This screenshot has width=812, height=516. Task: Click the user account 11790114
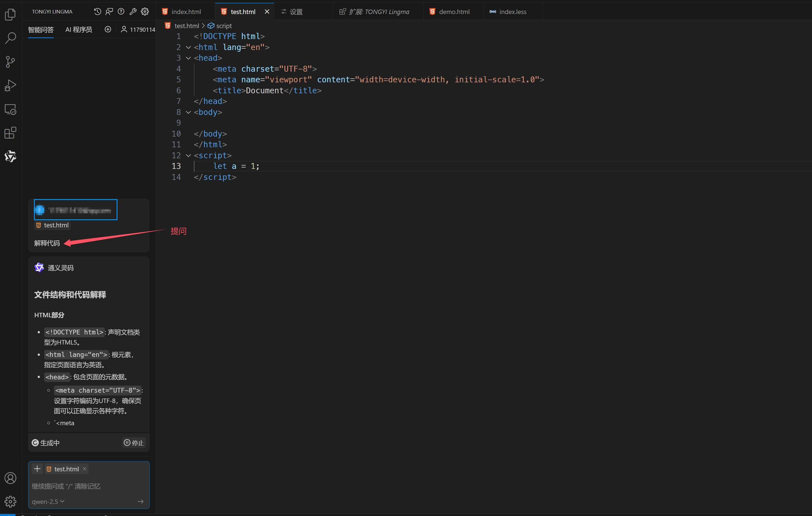pos(138,29)
